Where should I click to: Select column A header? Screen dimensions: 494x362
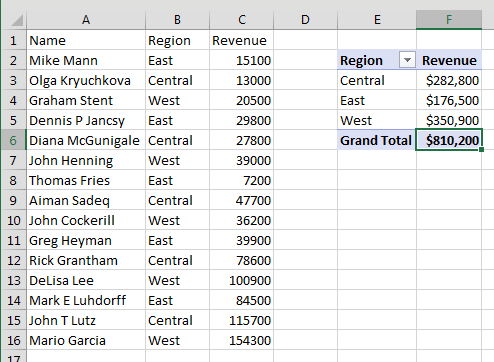tap(86, 20)
